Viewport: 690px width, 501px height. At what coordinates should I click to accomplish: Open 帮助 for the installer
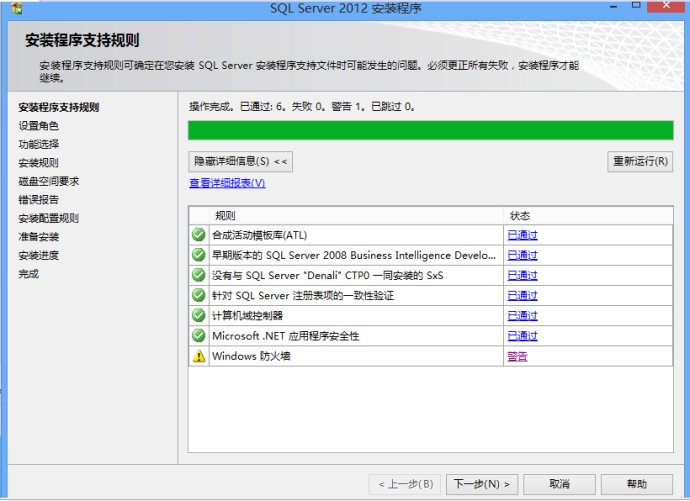(x=636, y=484)
